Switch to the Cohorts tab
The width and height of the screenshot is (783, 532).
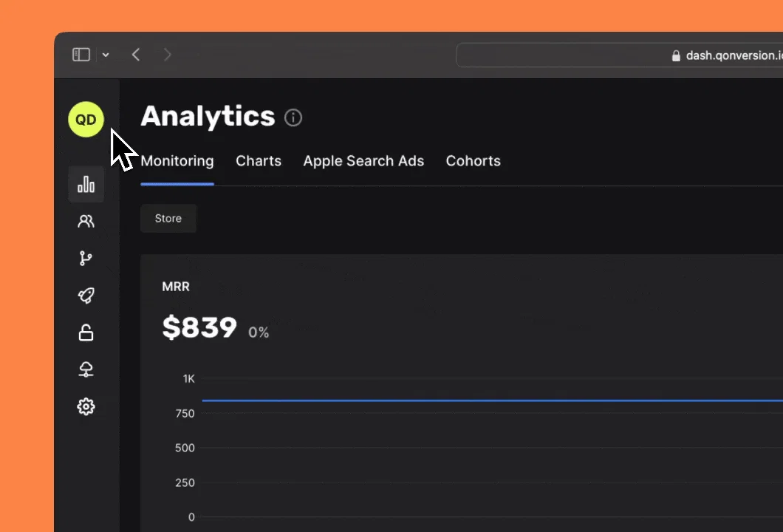point(473,161)
